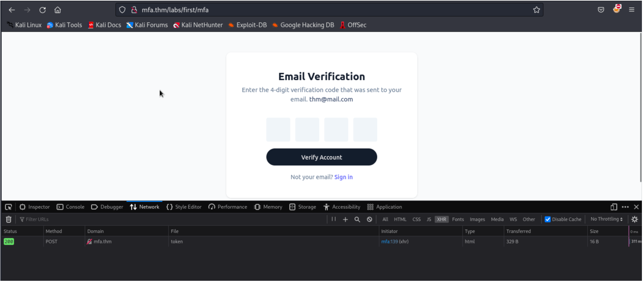Click the fourth verification digit box
The height and width of the screenshot is (286, 644).
point(365,130)
